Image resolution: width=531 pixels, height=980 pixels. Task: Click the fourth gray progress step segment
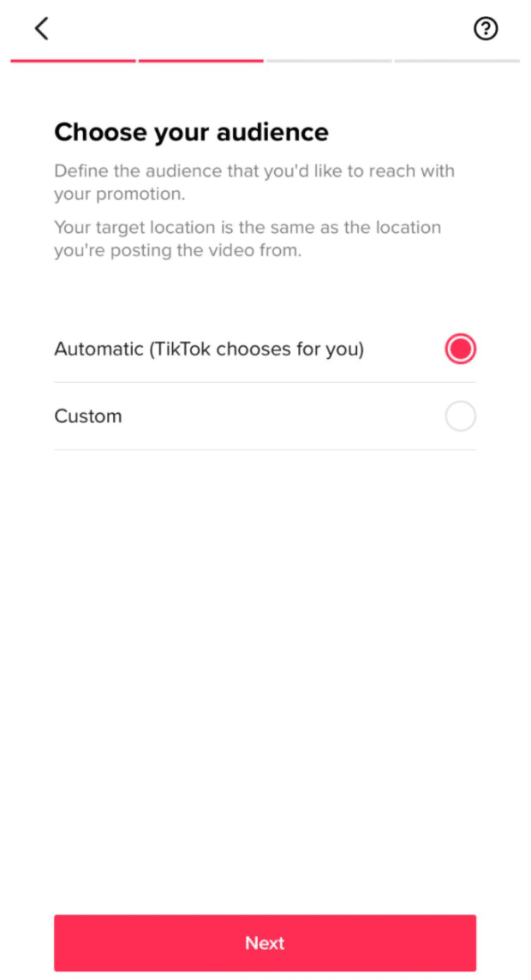456,62
